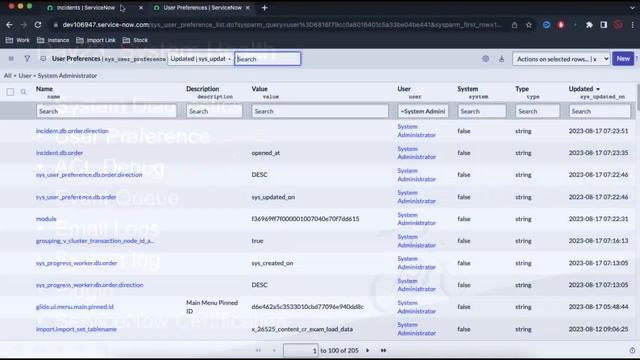The image size is (640, 360).
Task: Open the Instance bookmarks folder
Action: click(x=53, y=40)
